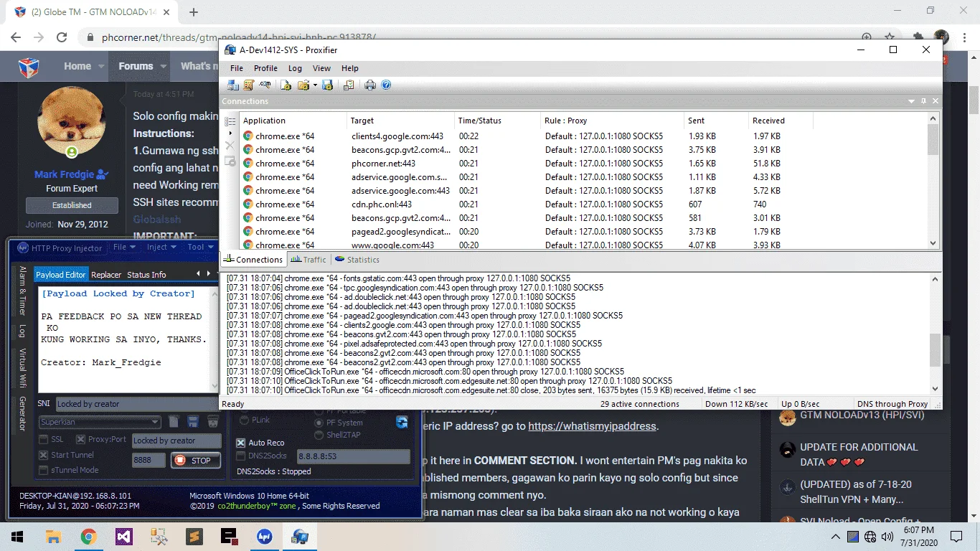Open the Tool dropdown menu in HTTP Proxy Injector
The height and width of the screenshot is (551, 980).
click(200, 247)
